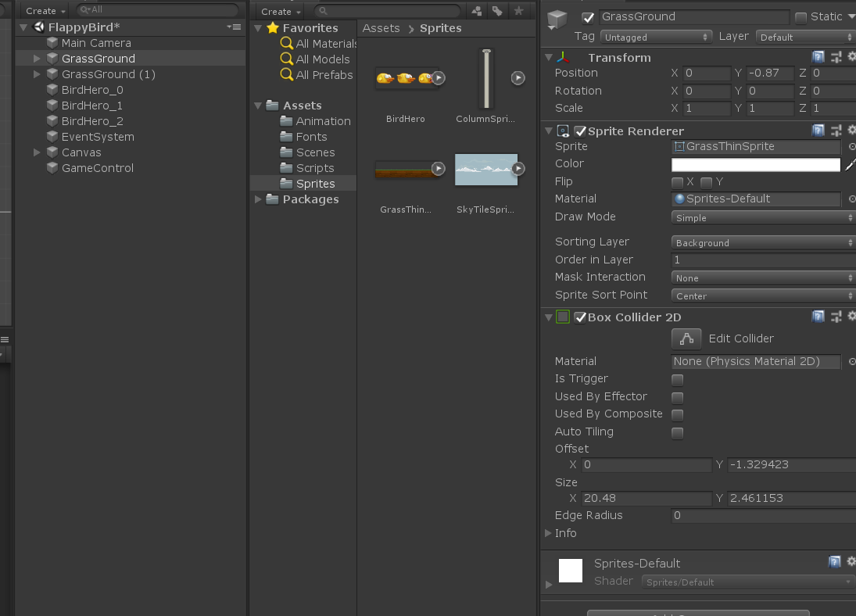Image resolution: width=856 pixels, height=616 pixels.
Task: Open the Untagged Tag dropdown
Action: pyautogui.click(x=656, y=36)
